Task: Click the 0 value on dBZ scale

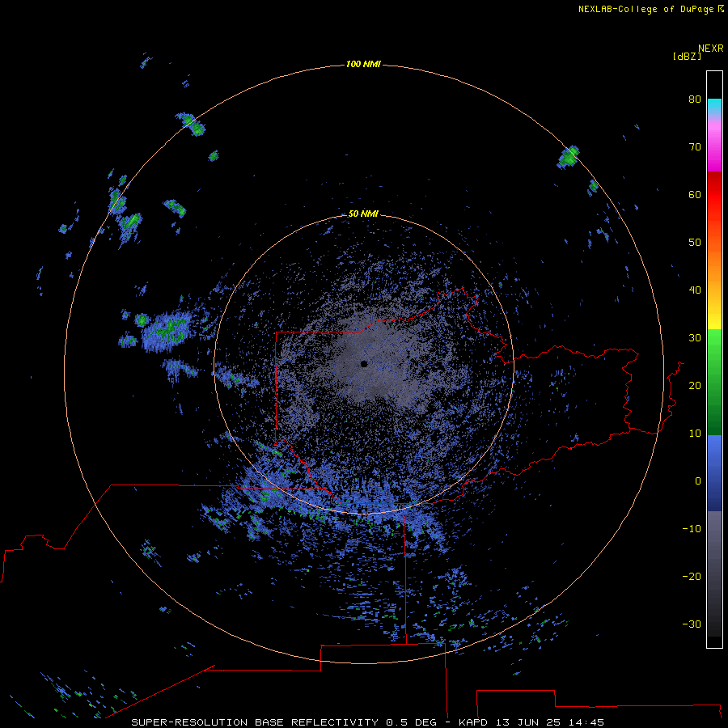Action: pyautogui.click(x=698, y=481)
